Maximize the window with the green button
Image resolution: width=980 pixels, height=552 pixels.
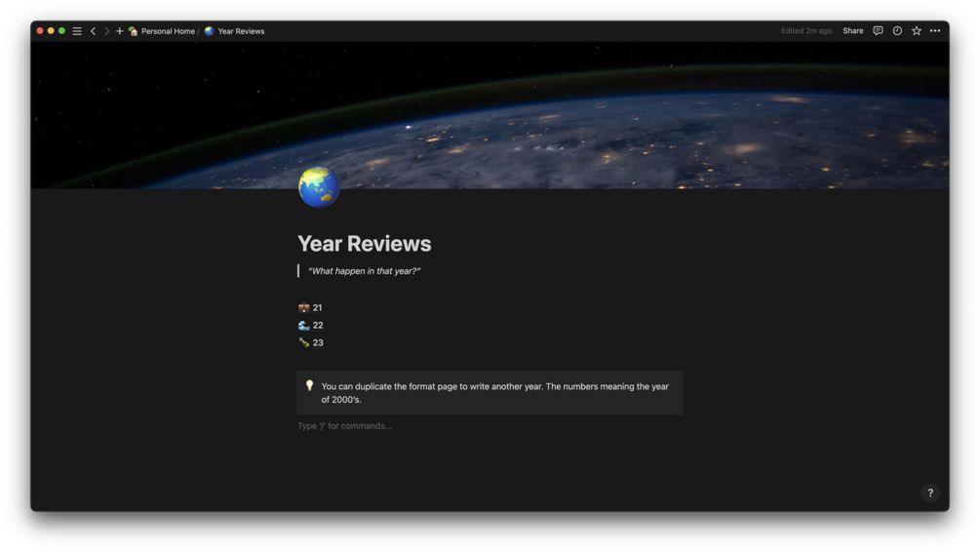coord(61,30)
